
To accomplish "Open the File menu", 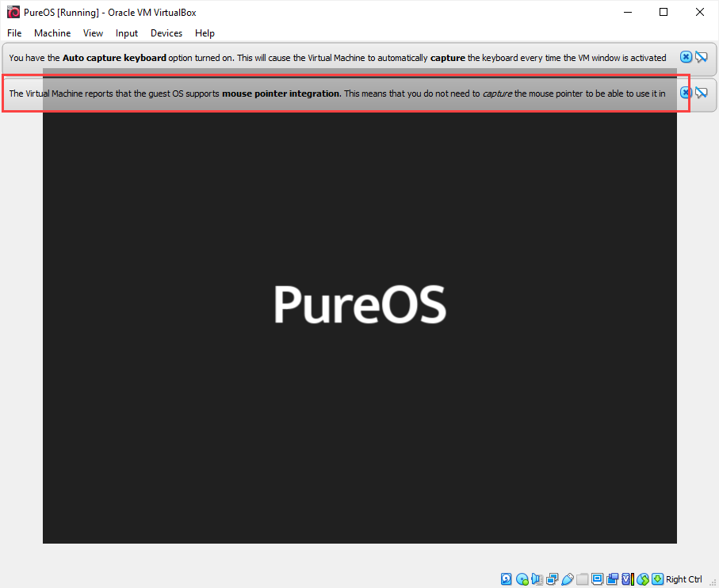I will point(14,33).
